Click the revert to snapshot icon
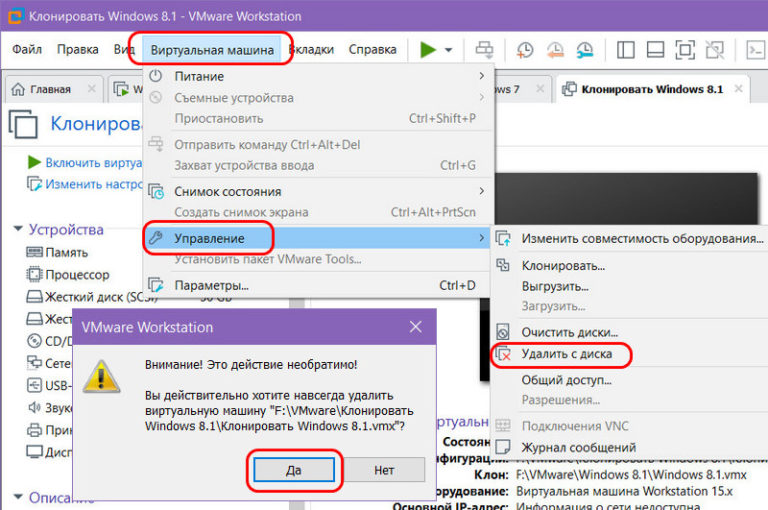The image size is (768, 510). click(x=554, y=49)
